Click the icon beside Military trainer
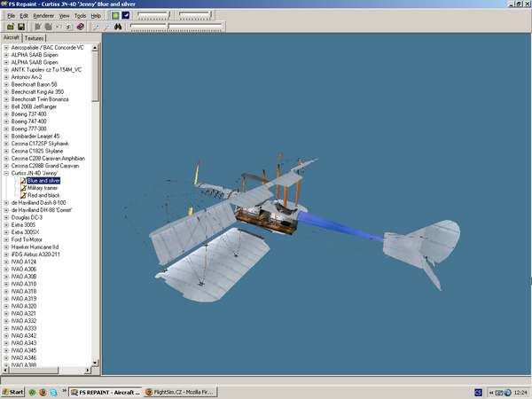This screenshot has height=399, width=532. [23, 188]
